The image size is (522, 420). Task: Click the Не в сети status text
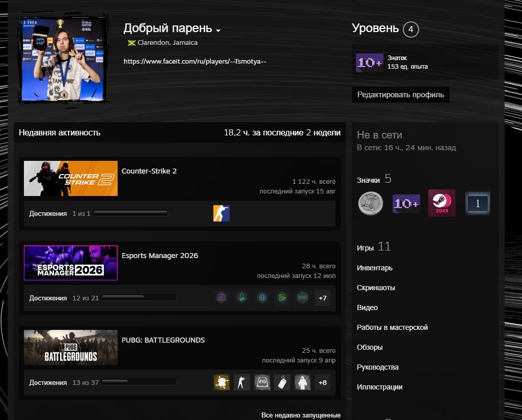(379, 135)
